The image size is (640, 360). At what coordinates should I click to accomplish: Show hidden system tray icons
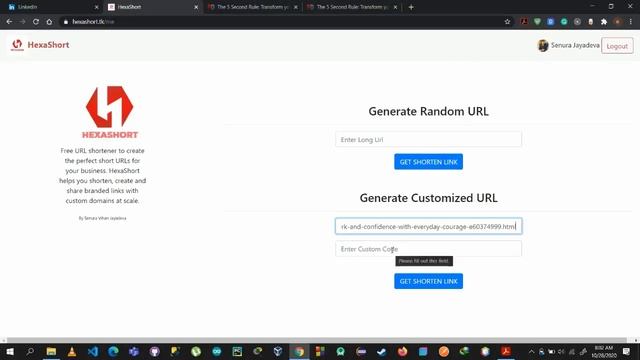(x=531, y=351)
